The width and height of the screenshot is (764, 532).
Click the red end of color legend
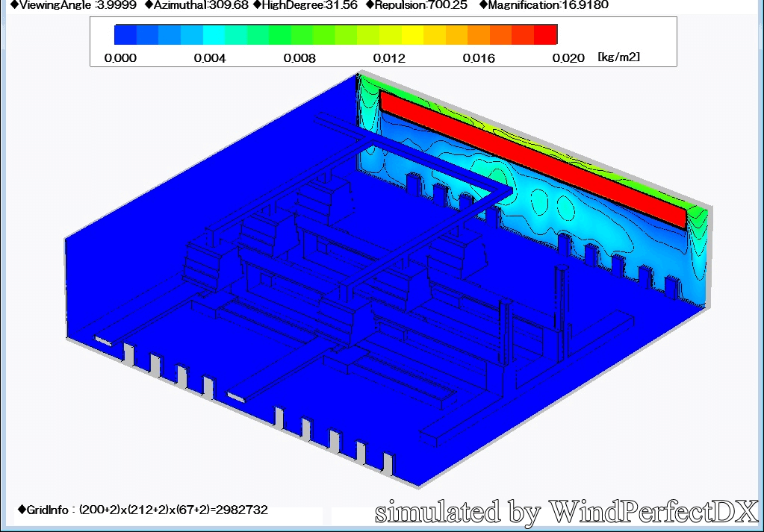(546, 34)
